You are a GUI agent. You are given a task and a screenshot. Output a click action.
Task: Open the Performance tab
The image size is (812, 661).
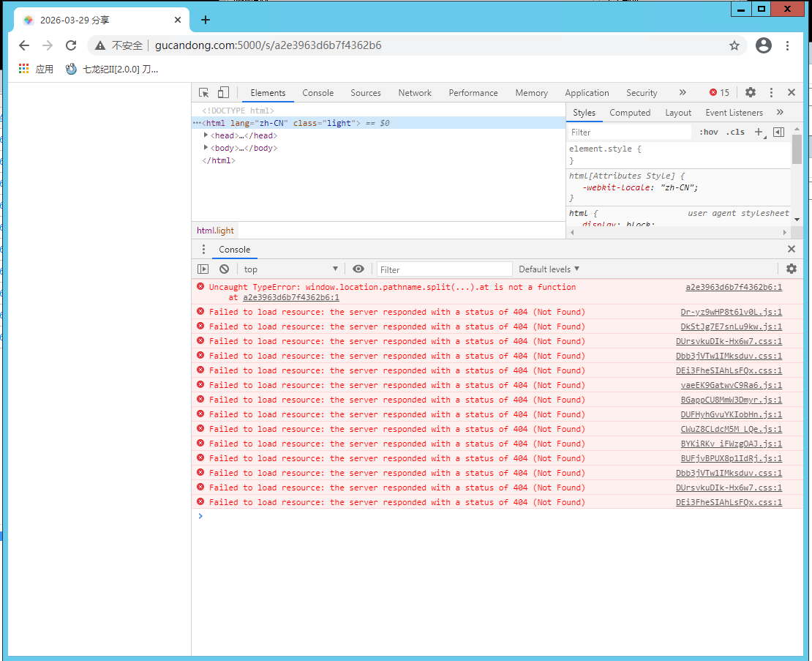point(473,93)
